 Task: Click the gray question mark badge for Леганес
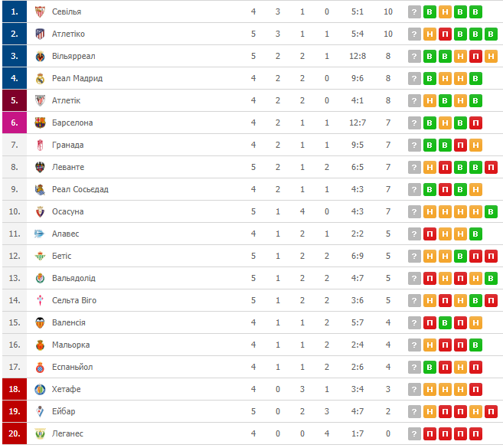pyautogui.click(x=414, y=434)
